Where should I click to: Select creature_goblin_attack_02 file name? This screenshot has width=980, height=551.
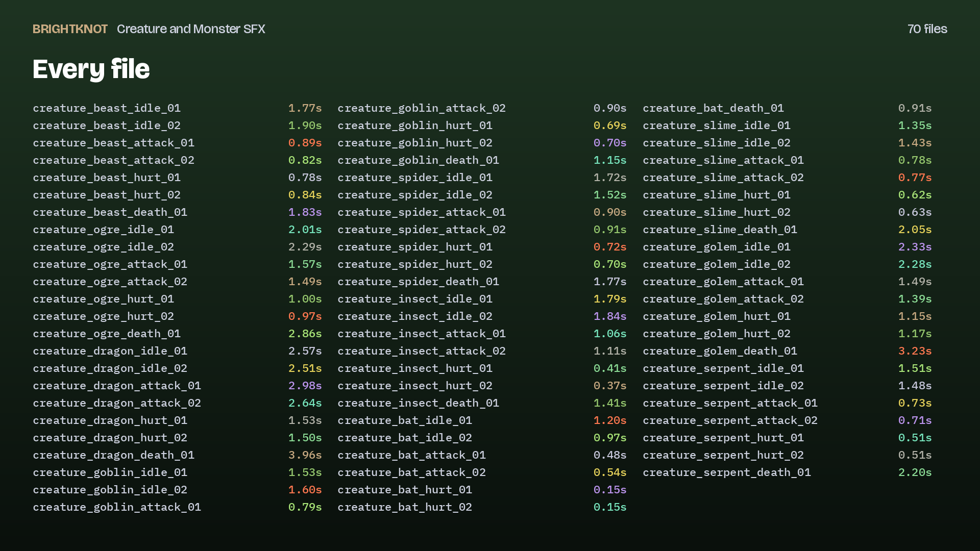pos(422,108)
